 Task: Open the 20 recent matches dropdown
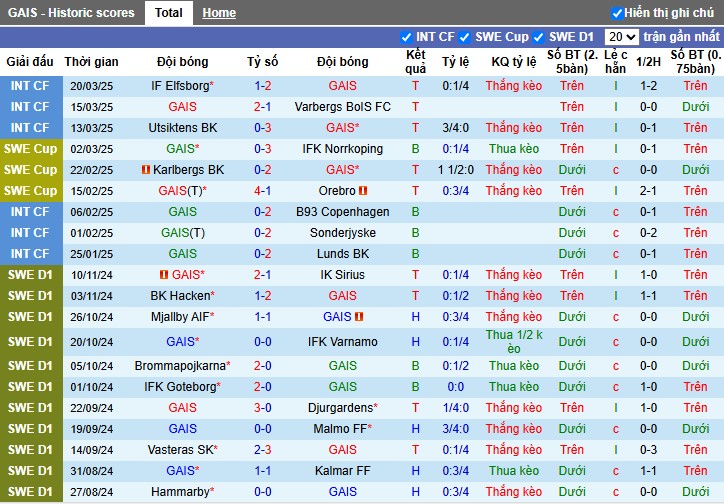pos(621,37)
